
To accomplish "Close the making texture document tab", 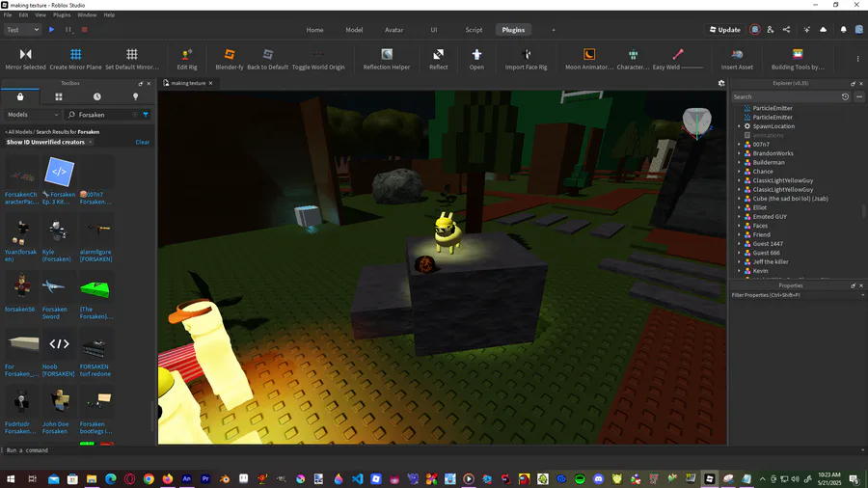I will click(x=210, y=83).
